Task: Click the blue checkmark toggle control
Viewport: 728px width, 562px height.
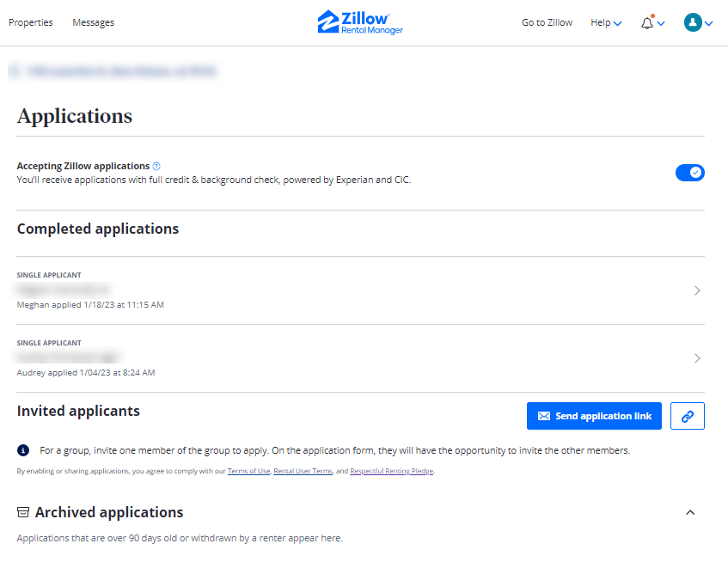Action: 690,172
